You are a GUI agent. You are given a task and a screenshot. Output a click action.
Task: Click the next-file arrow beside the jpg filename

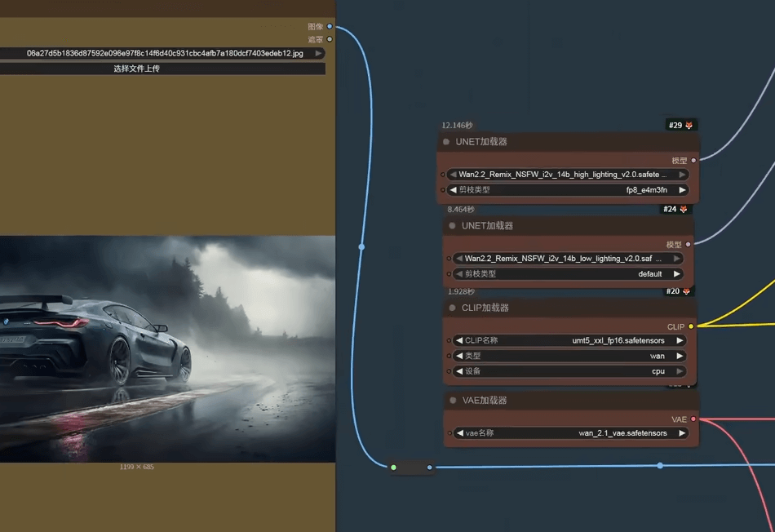[x=318, y=53]
